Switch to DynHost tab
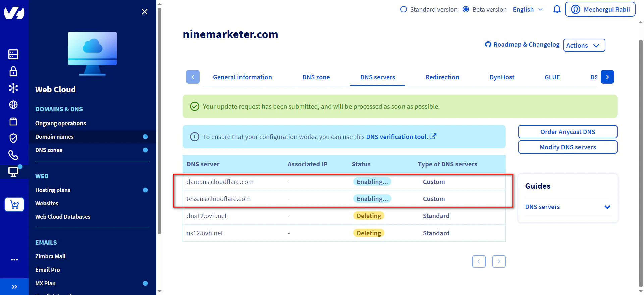 point(502,77)
